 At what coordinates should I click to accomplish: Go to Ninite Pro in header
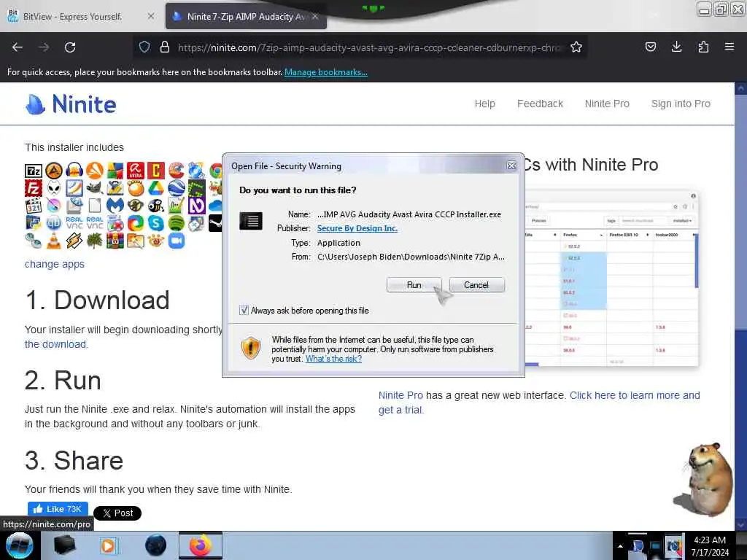coord(607,104)
